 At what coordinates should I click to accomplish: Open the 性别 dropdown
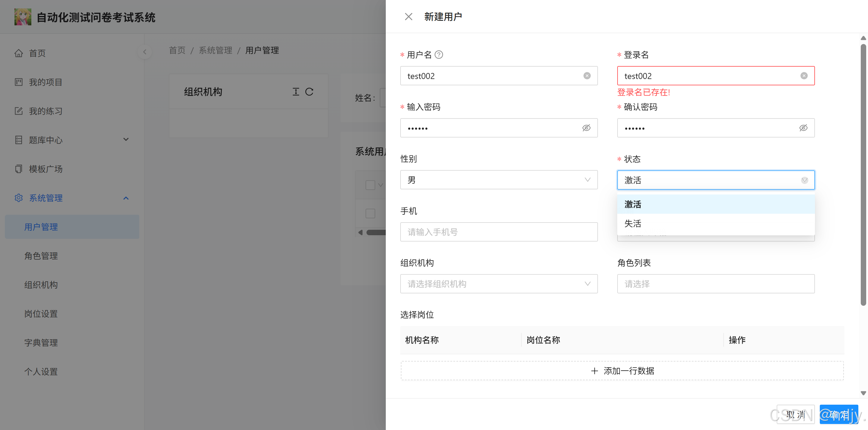[x=499, y=180]
